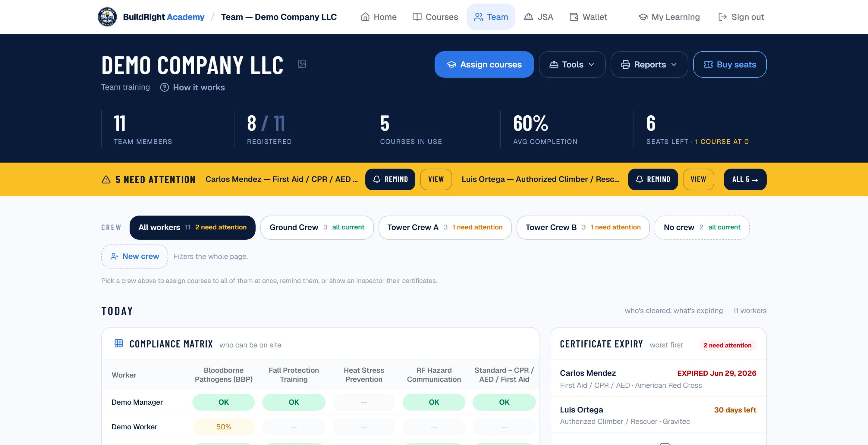This screenshot has width=868, height=445.
Task: View Luis Ortega attention item
Action: pos(698,179)
